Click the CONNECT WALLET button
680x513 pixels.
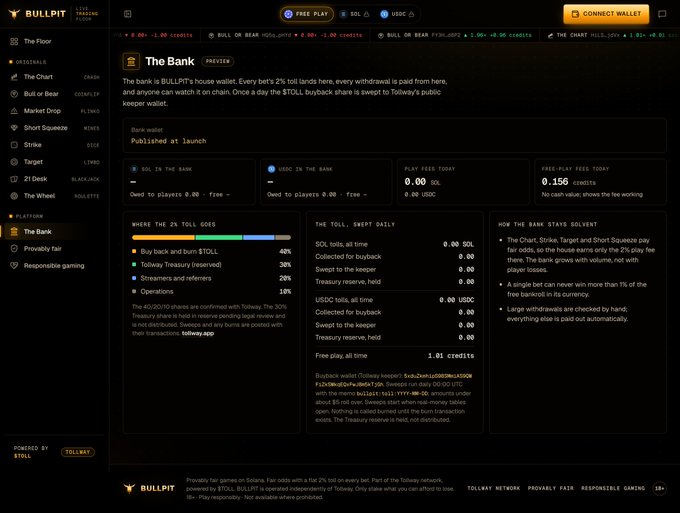point(606,14)
